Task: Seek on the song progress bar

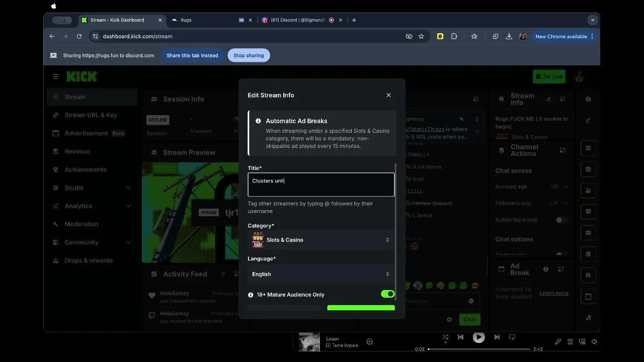Action: (x=479, y=349)
